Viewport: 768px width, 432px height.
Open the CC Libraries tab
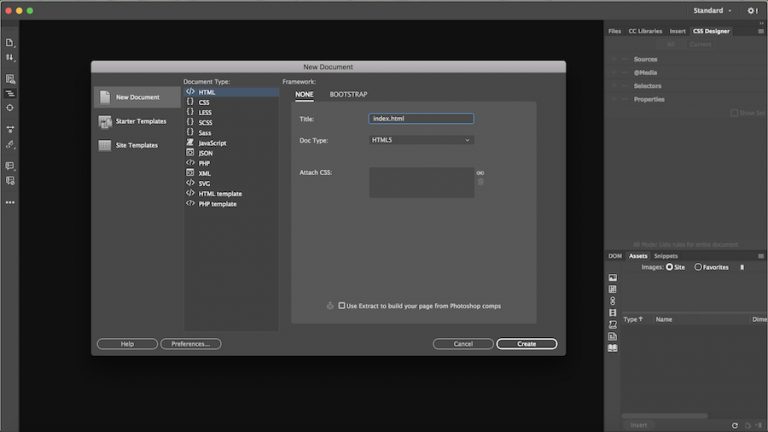pyautogui.click(x=645, y=31)
